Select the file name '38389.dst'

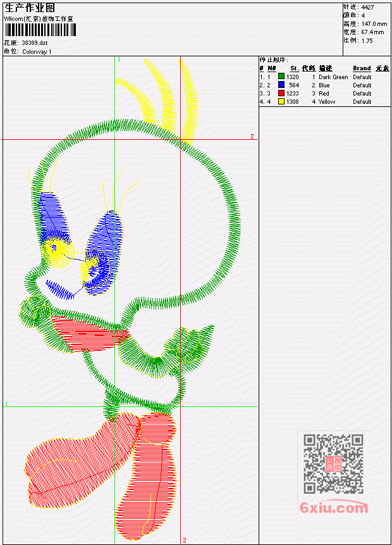click(35, 43)
